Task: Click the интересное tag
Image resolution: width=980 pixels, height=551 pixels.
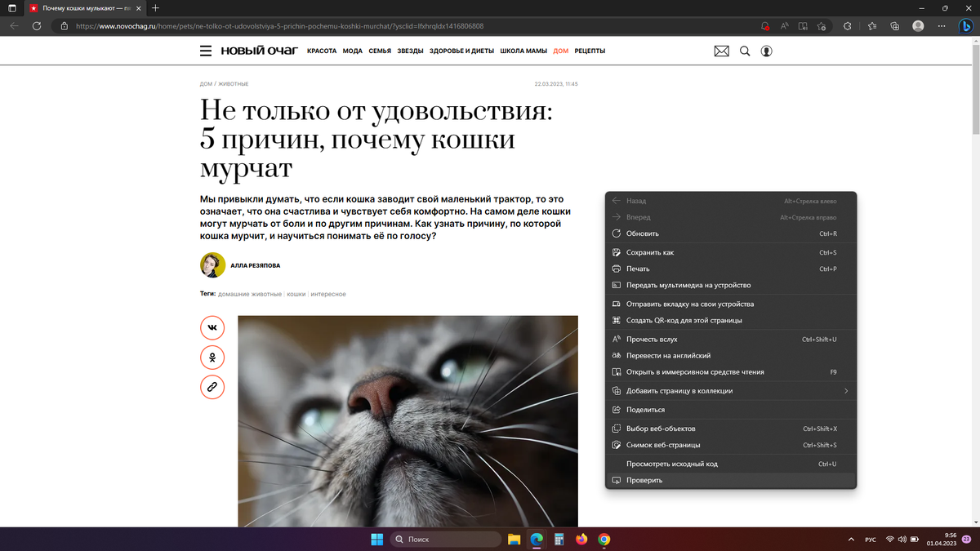Action: (x=328, y=294)
